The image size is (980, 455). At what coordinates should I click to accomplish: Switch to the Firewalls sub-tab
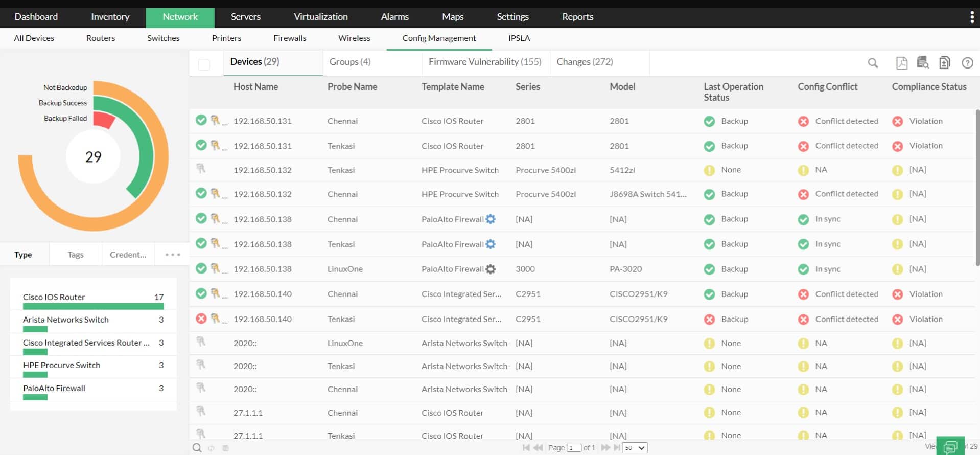pos(290,38)
